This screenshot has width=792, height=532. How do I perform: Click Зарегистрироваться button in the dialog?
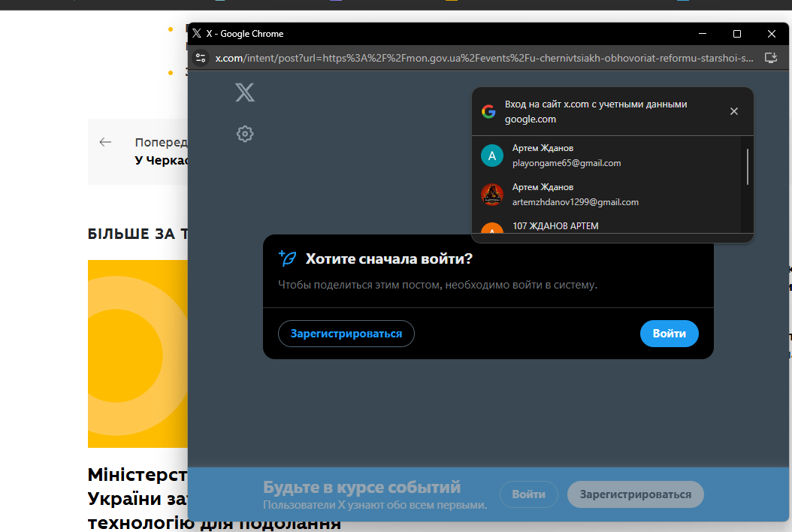[346, 334]
